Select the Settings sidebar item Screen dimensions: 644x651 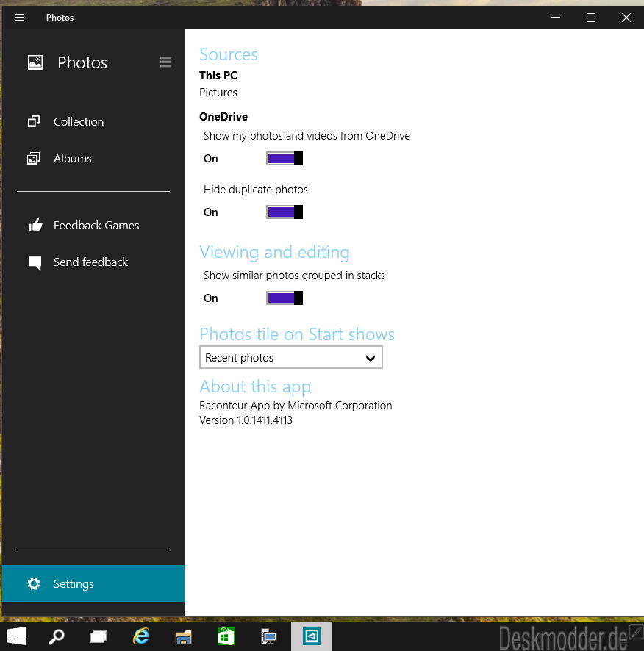pyautogui.click(x=93, y=583)
